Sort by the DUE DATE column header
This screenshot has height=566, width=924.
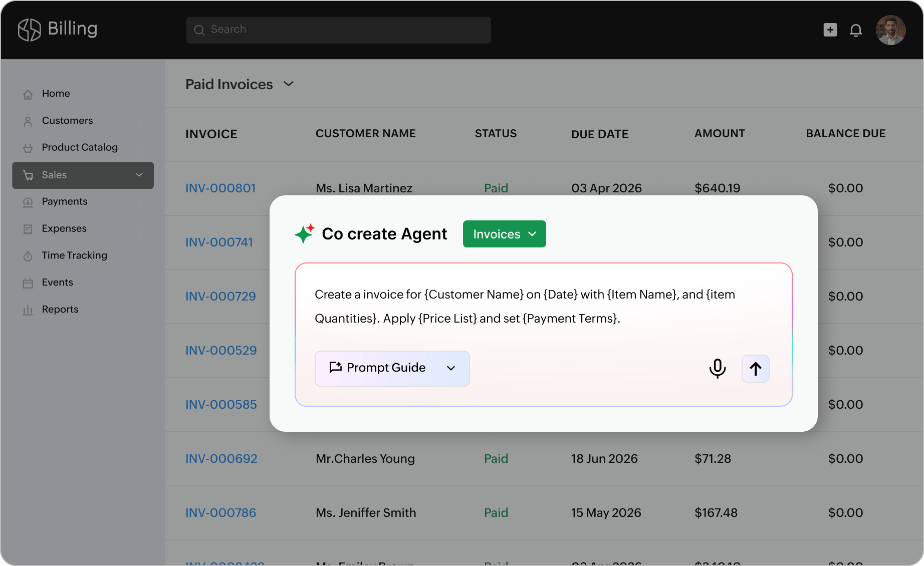[600, 134]
